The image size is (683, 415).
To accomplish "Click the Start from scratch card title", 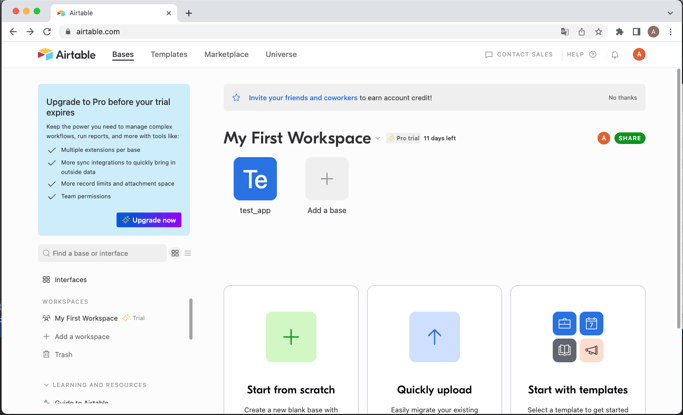I will (291, 390).
